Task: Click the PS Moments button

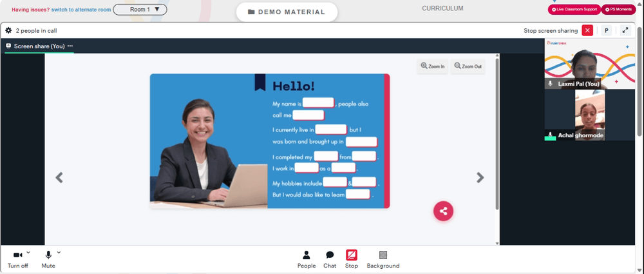Action: [618, 10]
